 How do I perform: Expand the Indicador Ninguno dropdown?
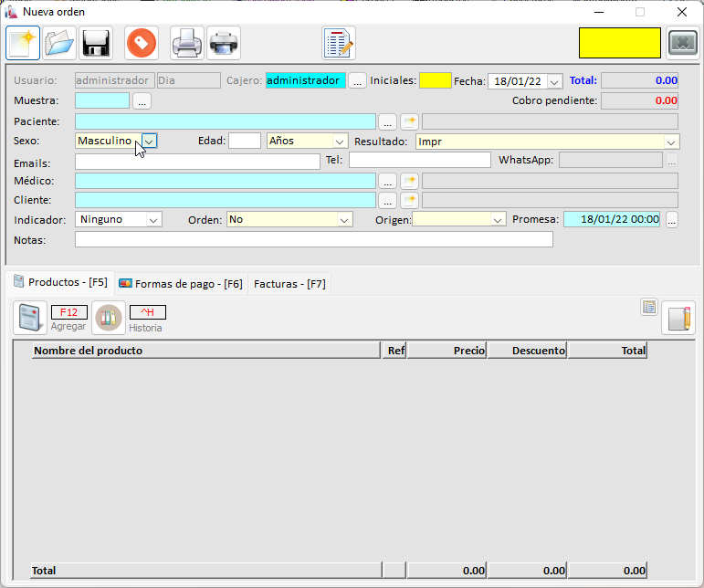[153, 220]
